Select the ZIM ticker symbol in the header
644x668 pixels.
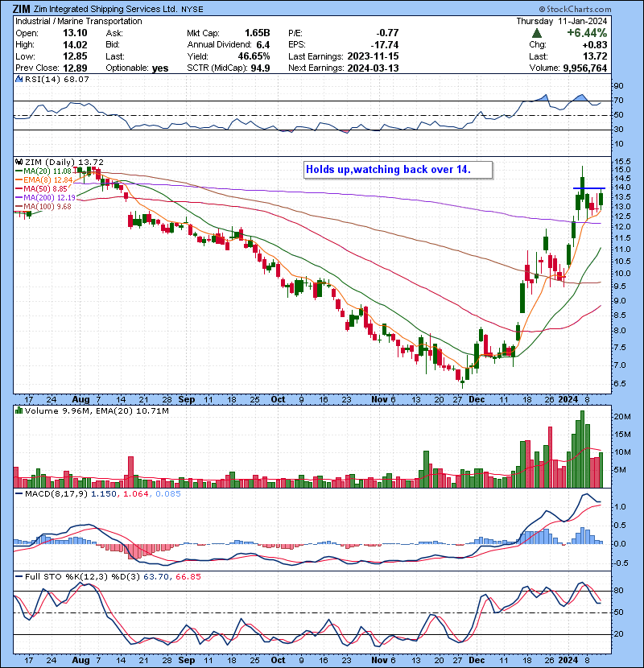click(x=21, y=9)
